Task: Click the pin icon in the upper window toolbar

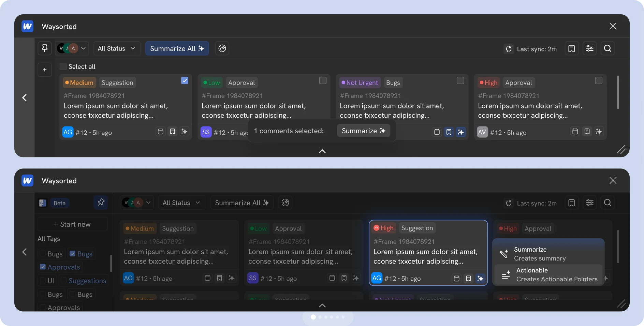Action: [45, 48]
